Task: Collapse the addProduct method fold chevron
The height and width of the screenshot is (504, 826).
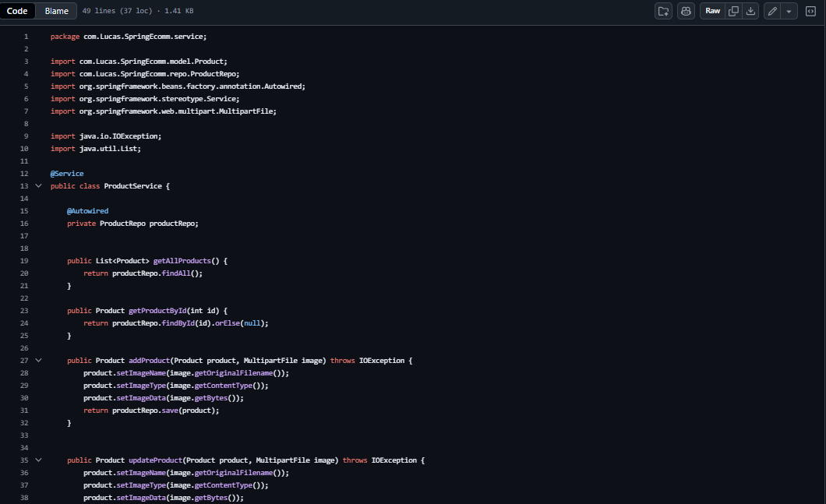Action: click(x=38, y=361)
